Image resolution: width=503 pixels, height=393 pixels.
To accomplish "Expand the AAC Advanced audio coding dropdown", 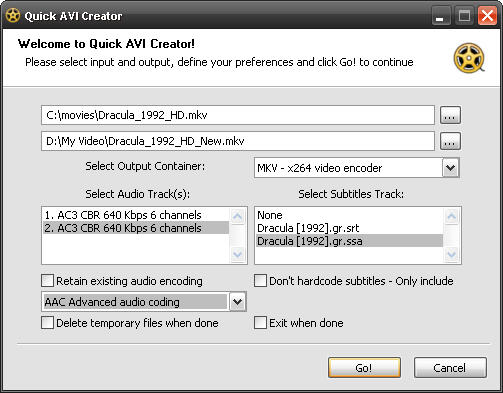I will coord(237,302).
